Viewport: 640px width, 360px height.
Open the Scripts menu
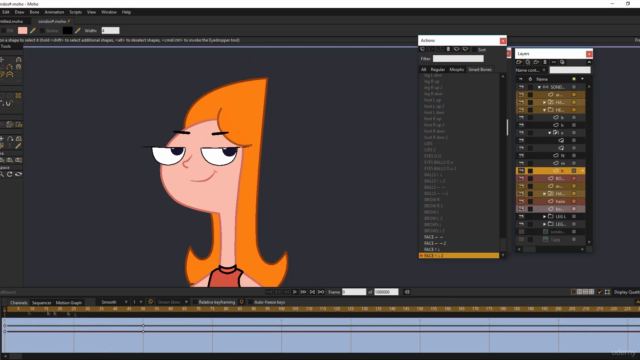76,12
